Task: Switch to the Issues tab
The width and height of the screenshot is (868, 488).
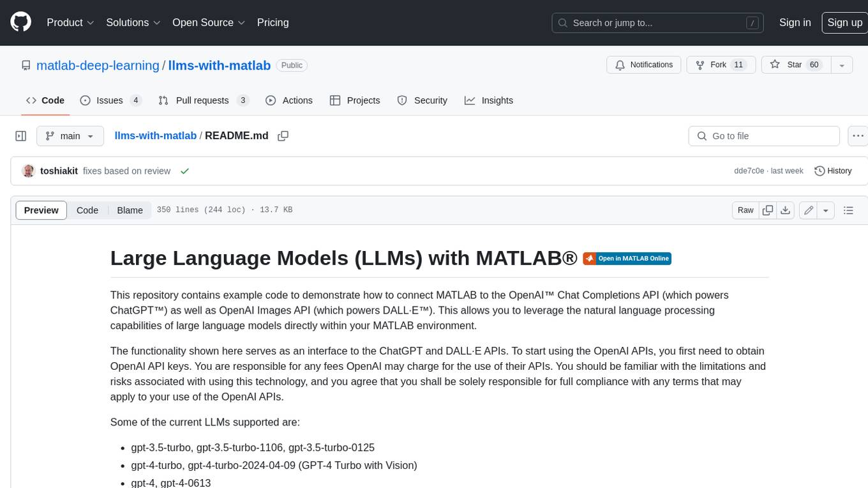Action: (110, 100)
